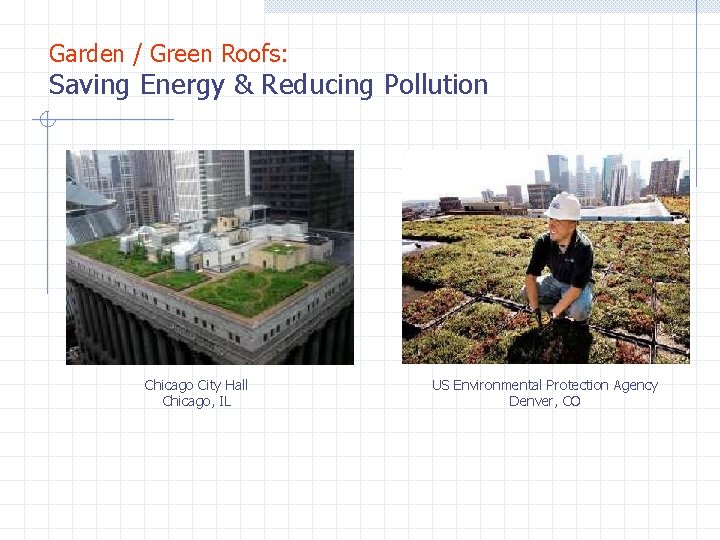
Task: Open the Chicago City Hall rooftop photo
Action: click(x=210, y=257)
